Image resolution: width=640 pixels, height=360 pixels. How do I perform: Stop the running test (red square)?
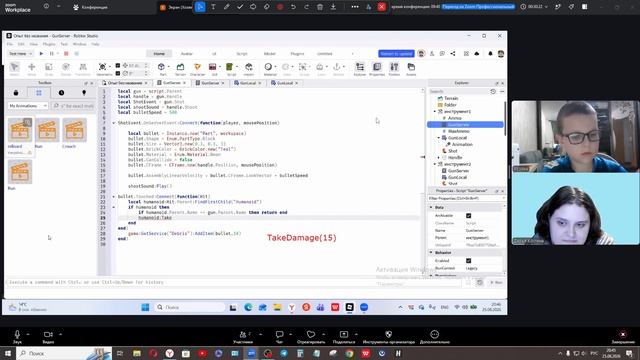(66, 53)
